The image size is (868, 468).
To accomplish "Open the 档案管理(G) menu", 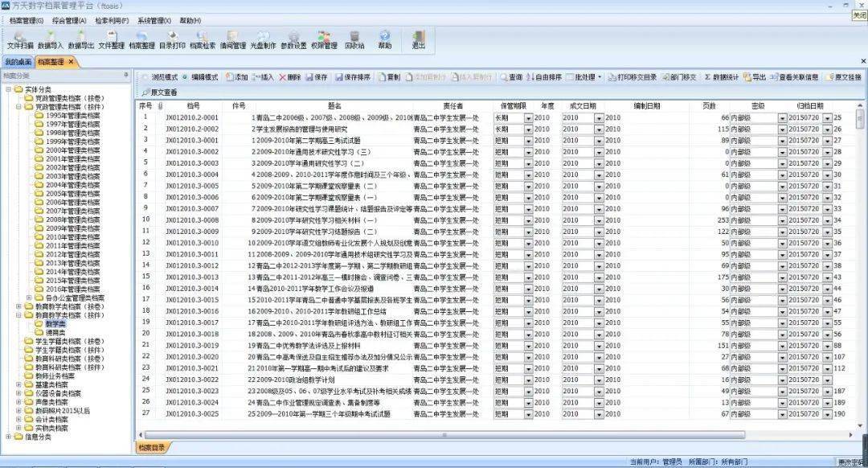I will click(26, 20).
